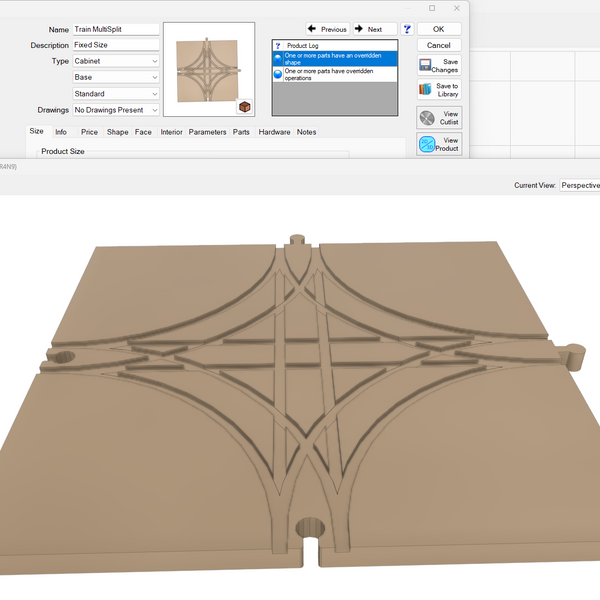The width and height of the screenshot is (600, 600).
Task: Click the Name field Train MultiSplit
Action: [115, 30]
